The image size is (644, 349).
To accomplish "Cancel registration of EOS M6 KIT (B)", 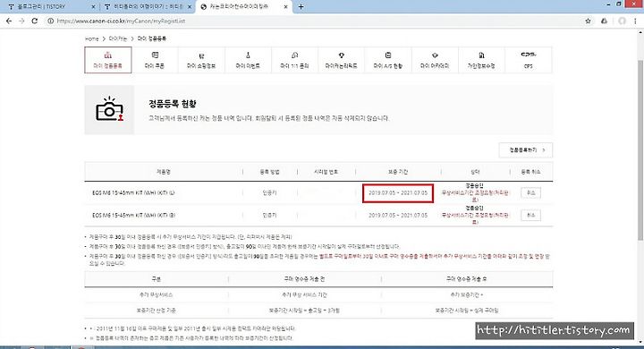I will [x=530, y=215].
